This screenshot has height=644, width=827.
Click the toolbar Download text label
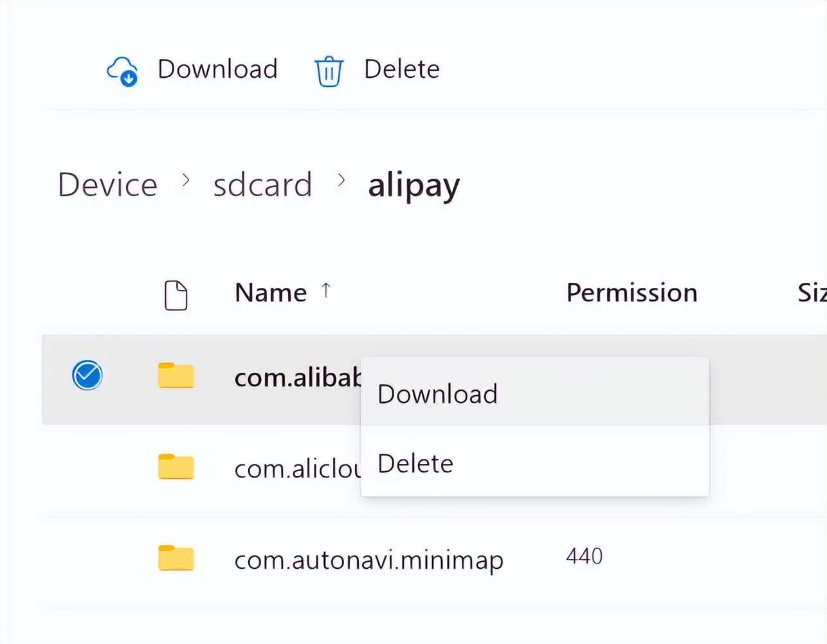coord(217,69)
